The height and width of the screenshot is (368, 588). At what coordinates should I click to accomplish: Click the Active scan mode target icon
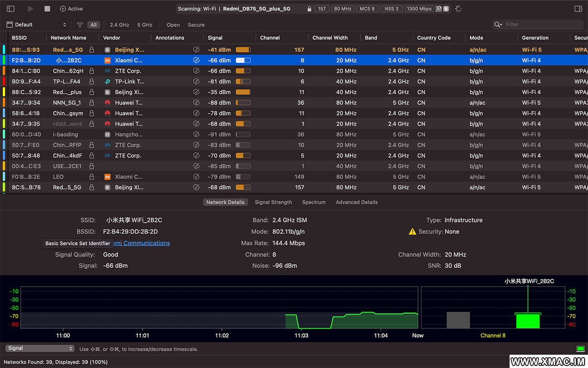pyautogui.click(x=63, y=9)
